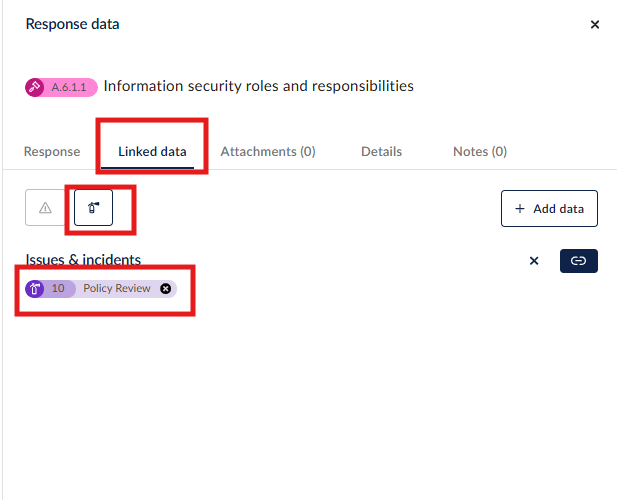Image resolution: width=617 pixels, height=500 pixels.
Task: Select the A.6.1.1 control reference label
Action: click(x=69, y=87)
